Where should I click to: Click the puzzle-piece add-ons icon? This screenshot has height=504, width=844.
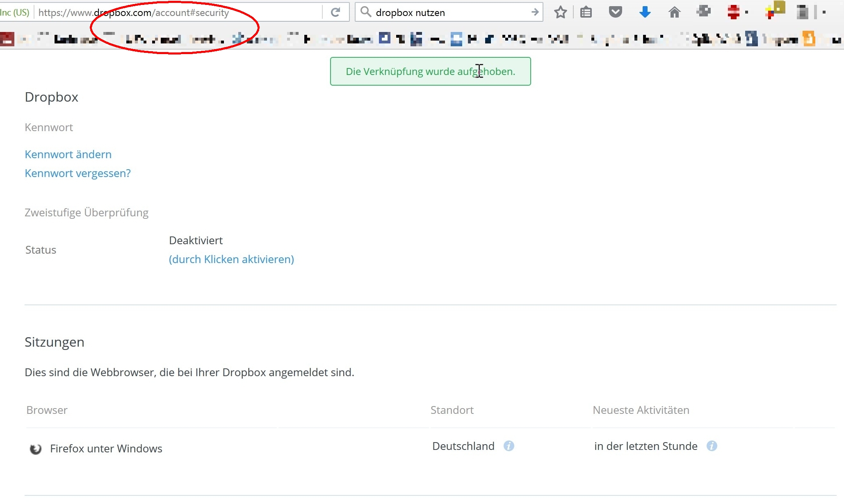pos(704,11)
